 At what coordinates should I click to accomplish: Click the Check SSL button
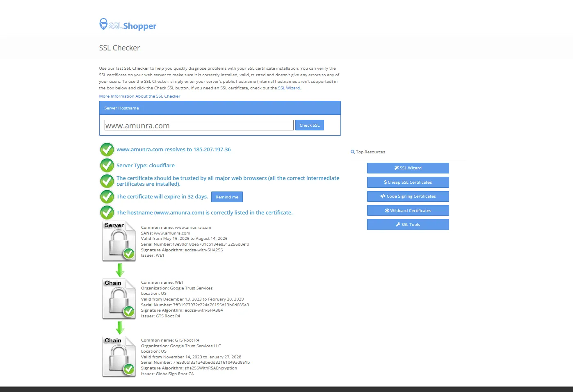tap(310, 125)
